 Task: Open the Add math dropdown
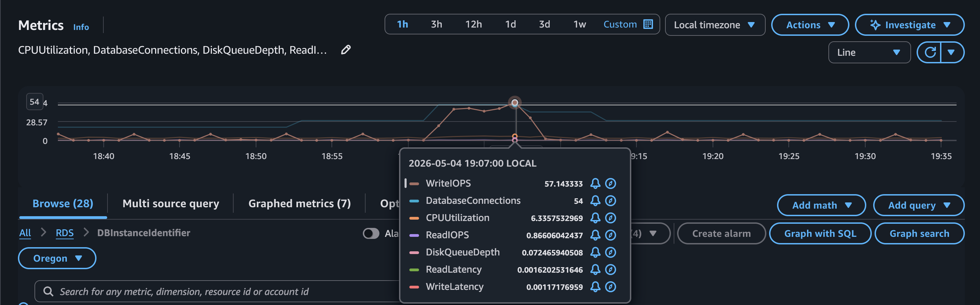point(821,206)
